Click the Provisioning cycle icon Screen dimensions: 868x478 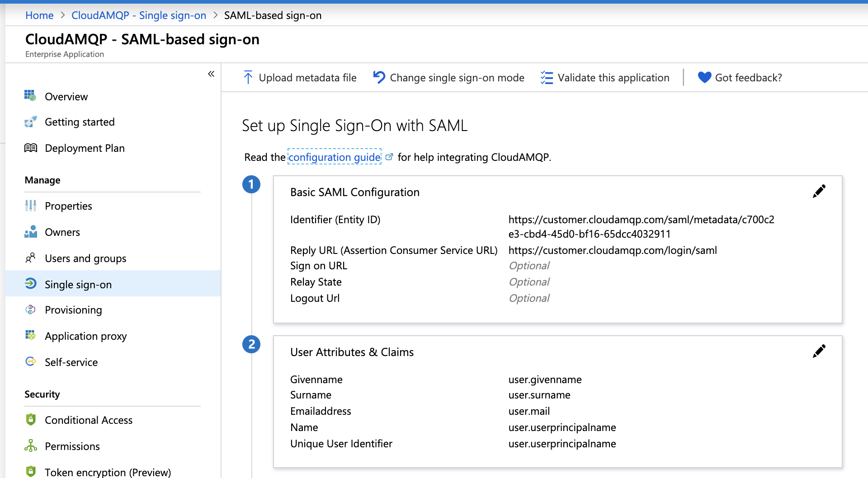pyautogui.click(x=30, y=309)
